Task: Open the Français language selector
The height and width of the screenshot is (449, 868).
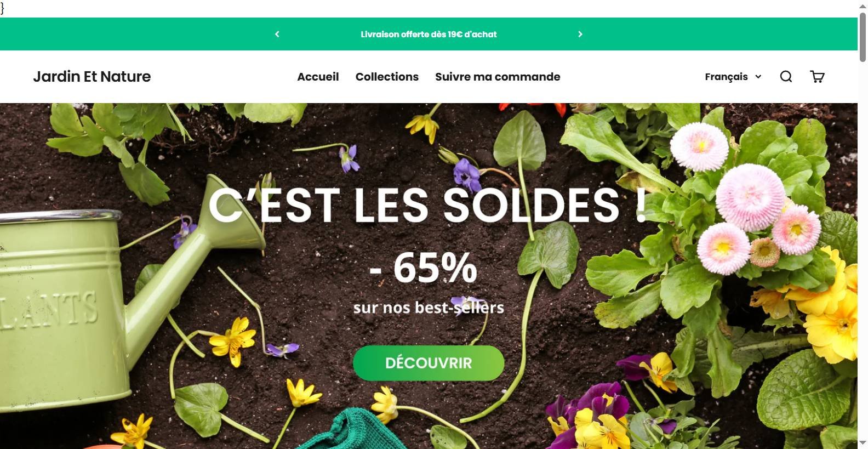Action: pos(733,77)
